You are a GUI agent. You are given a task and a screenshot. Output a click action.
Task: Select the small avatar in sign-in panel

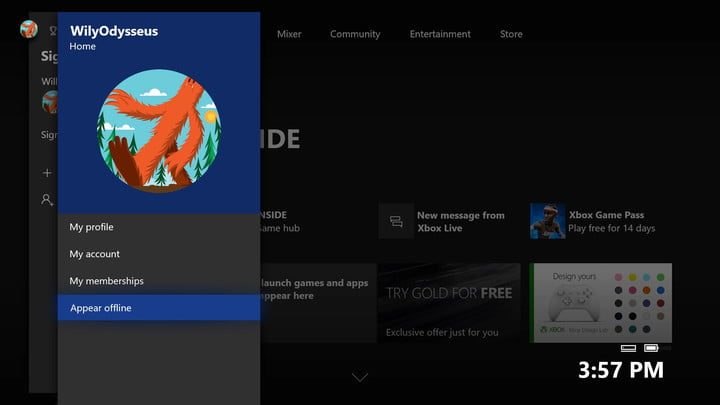pyautogui.click(x=48, y=101)
